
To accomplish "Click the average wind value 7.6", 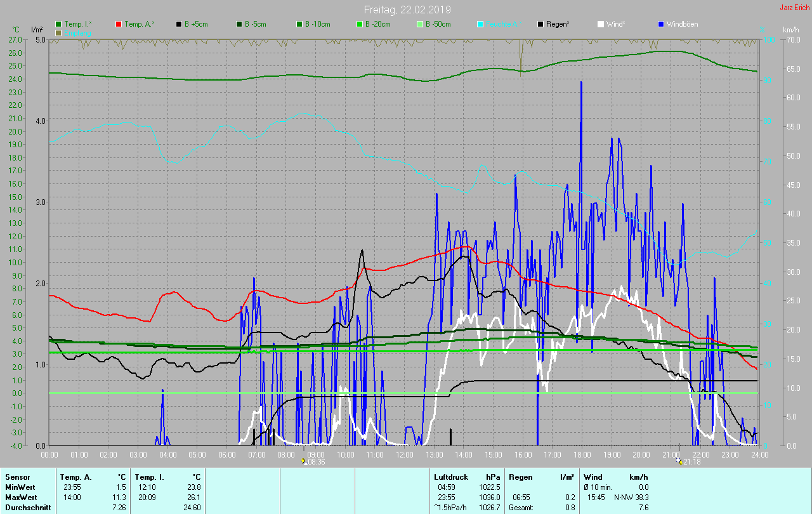I will pyautogui.click(x=643, y=508).
